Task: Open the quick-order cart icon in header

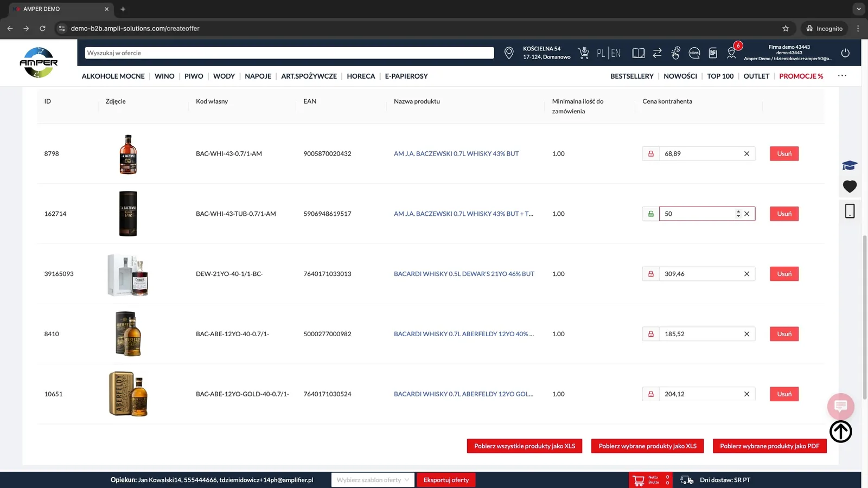Action: (x=584, y=53)
